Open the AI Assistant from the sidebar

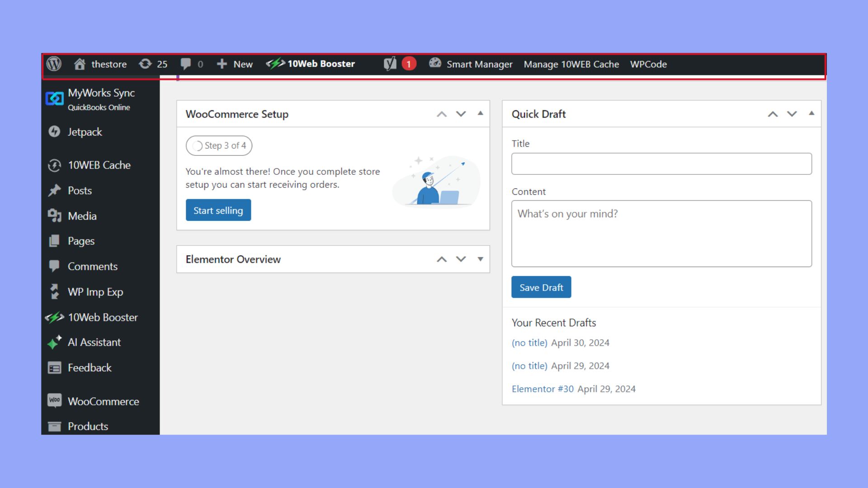click(x=54, y=342)
